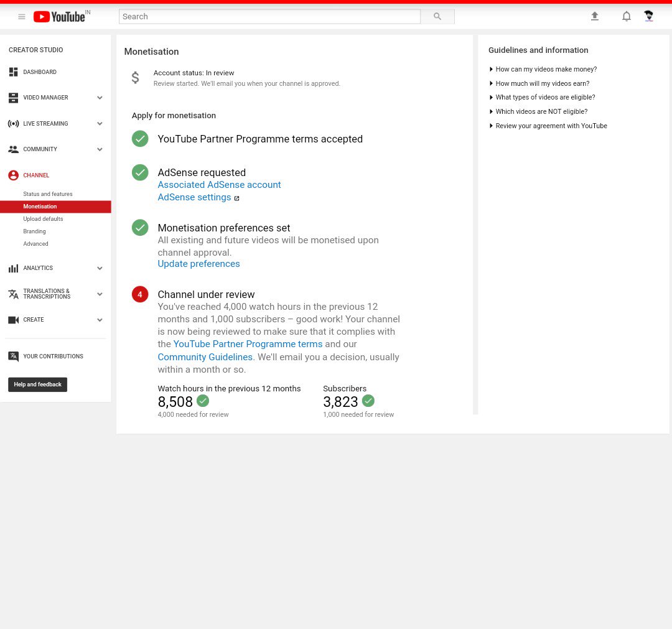Image resolution: width=672 pixels, height=629 pixels.
Task: Click Help and feedback button
Action: tap(38, 384)
